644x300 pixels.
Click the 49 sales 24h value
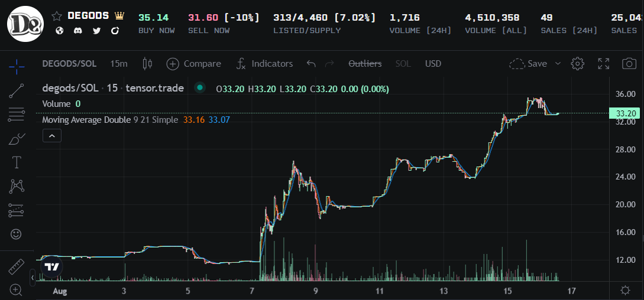pos(546,18)
